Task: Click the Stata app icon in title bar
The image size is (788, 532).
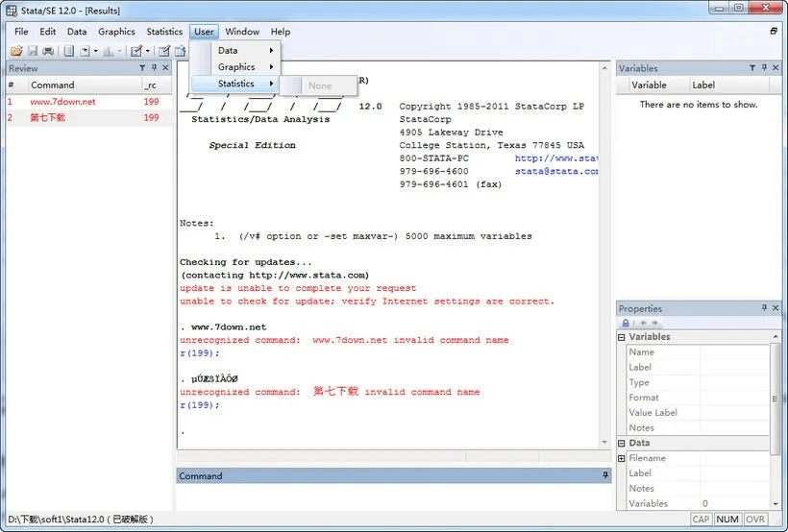Action: point(12,11)
